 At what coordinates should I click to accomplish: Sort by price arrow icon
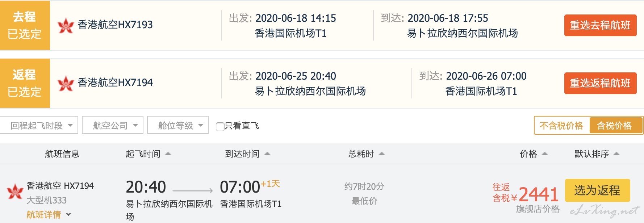tap(545, 154)
